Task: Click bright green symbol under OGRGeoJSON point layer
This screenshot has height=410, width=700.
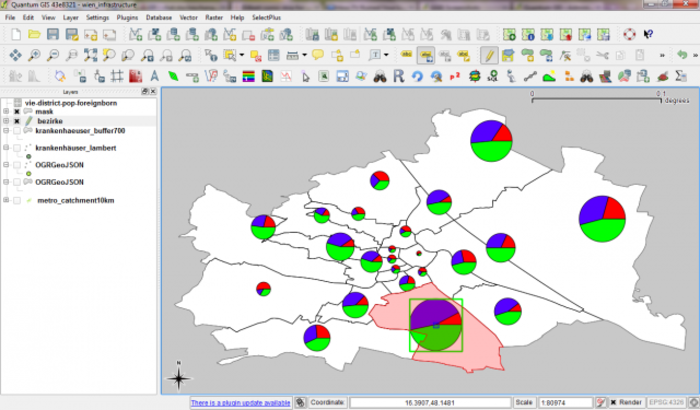Action: point(29,174)
